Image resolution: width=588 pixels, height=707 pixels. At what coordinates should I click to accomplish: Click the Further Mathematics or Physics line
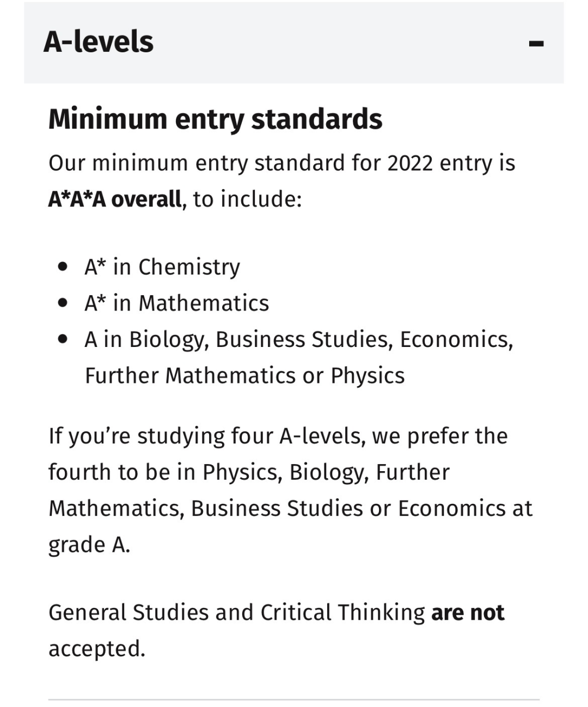[x=244, y=376]
